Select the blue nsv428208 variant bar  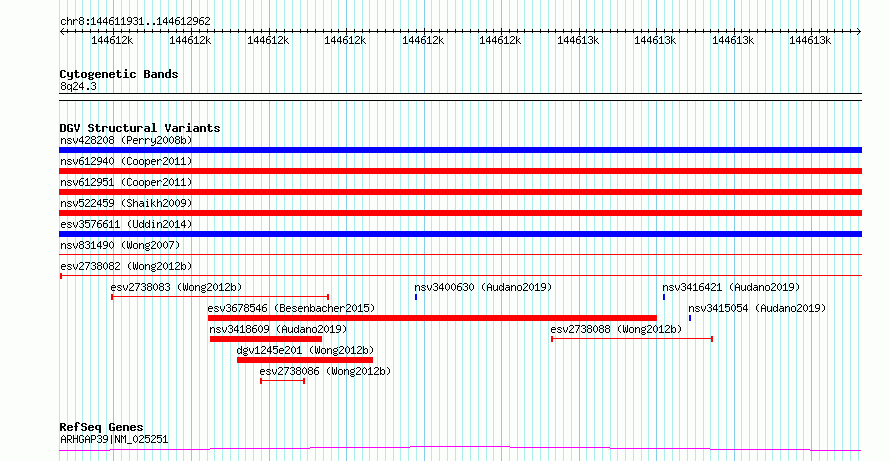pos(460,150)
